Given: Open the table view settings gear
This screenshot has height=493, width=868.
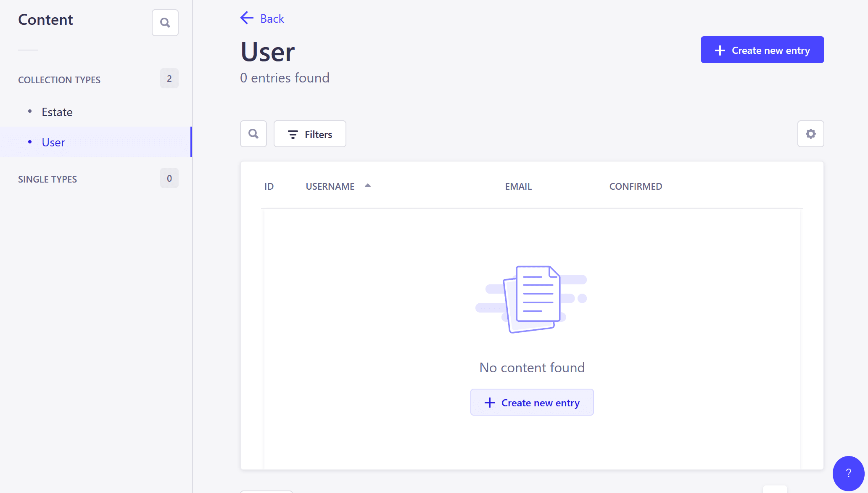Looking at the screenshot, I should (x=810, y=134).
